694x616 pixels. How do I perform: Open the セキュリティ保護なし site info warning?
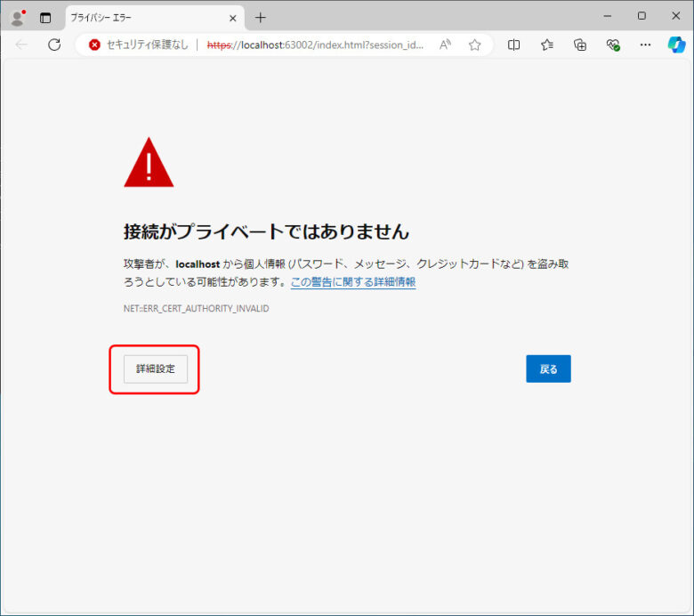139,45
